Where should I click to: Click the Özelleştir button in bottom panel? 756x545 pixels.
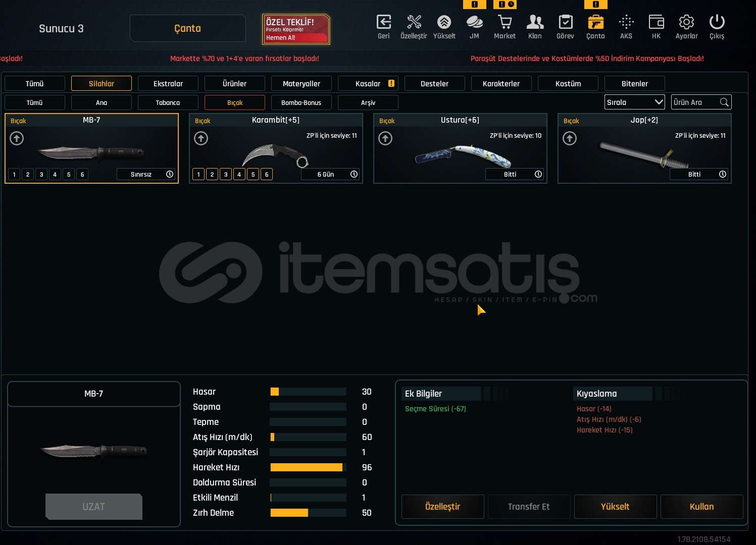pos(443,507)
